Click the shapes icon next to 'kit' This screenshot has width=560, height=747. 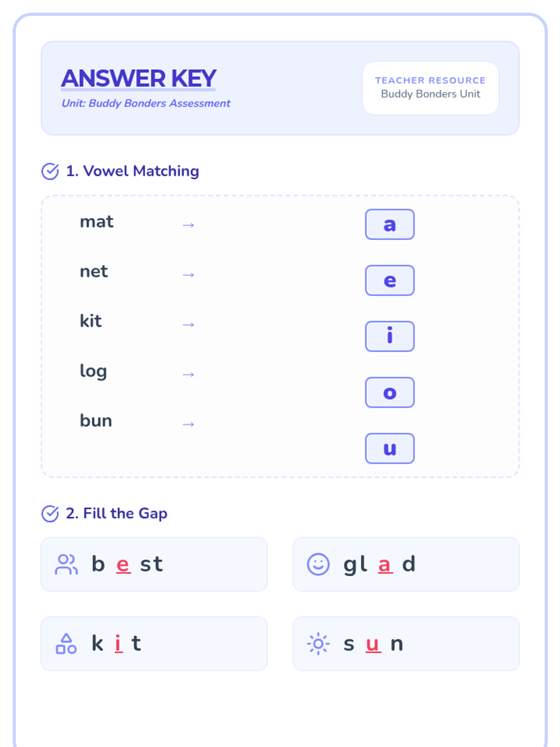(66, 644)
